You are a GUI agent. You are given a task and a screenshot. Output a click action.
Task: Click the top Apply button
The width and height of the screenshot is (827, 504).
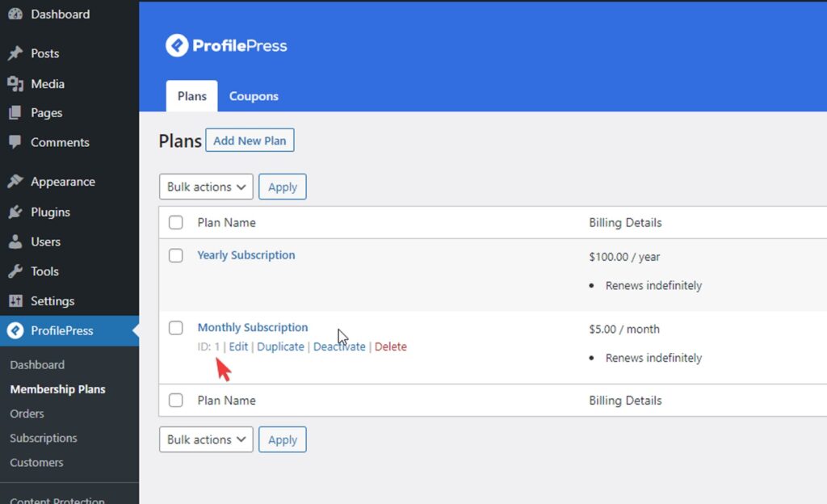click(x=282, y=187)
